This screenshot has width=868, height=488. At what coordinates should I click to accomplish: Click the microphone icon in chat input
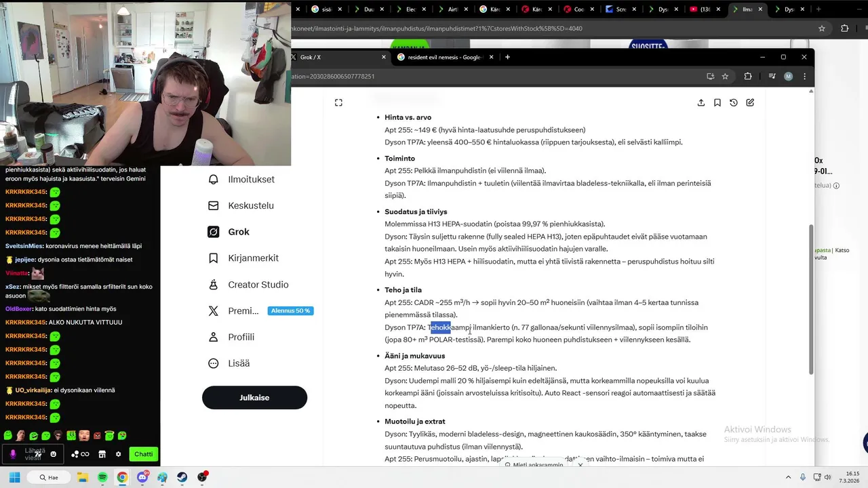[x=13, y=454]
